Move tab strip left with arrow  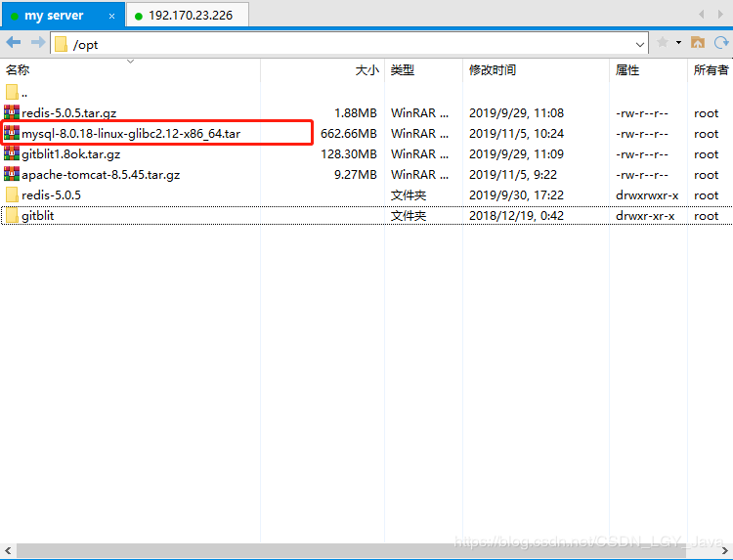point(701,15)
